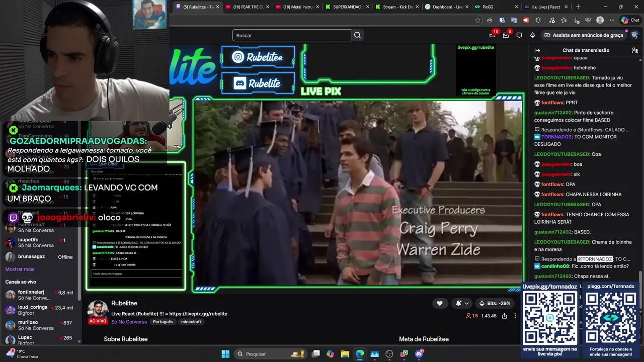Click the Pesquisar taskbar search box
Viewport: 644px width, 362px height.
[x=270, y=354]
